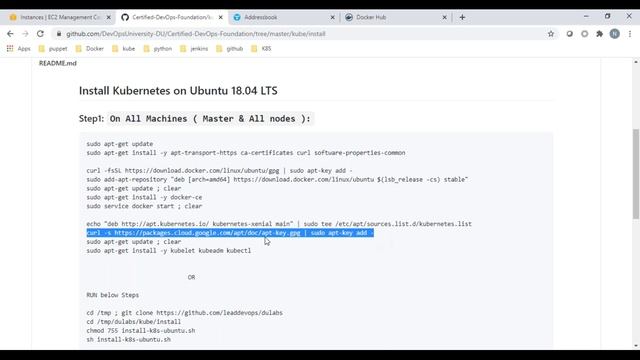Click the scrollbar up arrow

[636, 62]
